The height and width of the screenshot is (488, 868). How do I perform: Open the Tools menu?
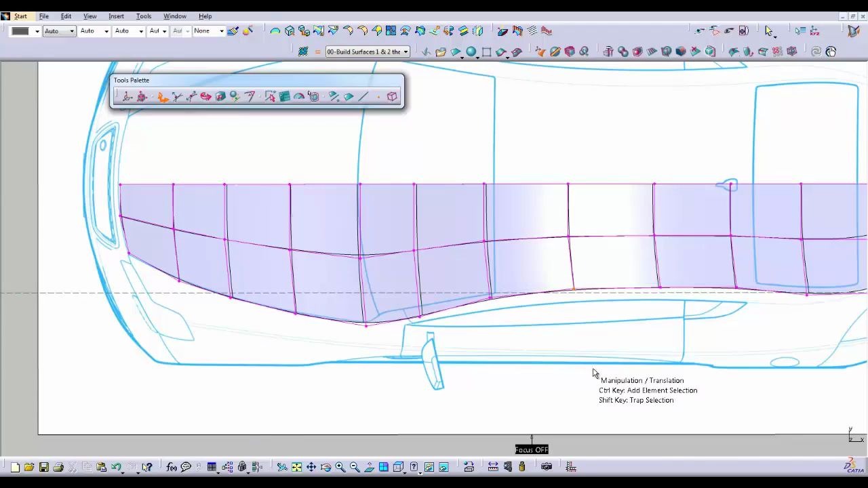pyautogui.click(x=144, y=16)
